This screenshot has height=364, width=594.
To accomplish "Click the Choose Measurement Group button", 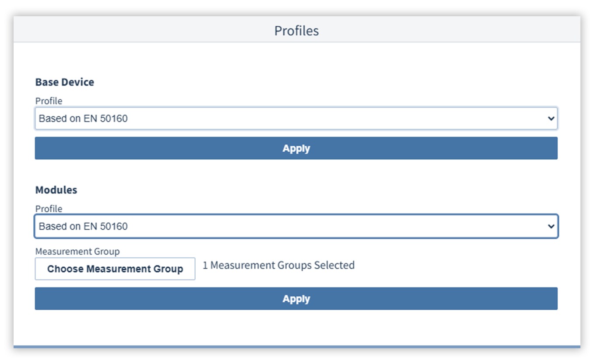I will (x=115, y=269).
